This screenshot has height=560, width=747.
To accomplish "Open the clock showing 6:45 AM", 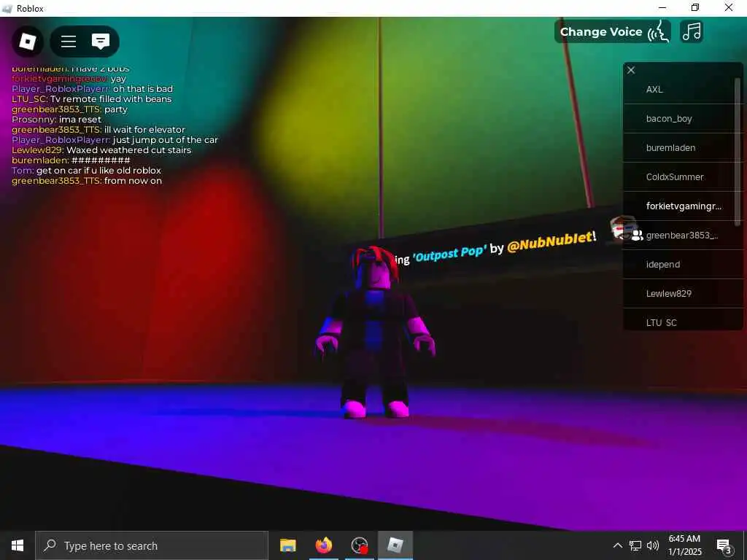I will 684,545.
